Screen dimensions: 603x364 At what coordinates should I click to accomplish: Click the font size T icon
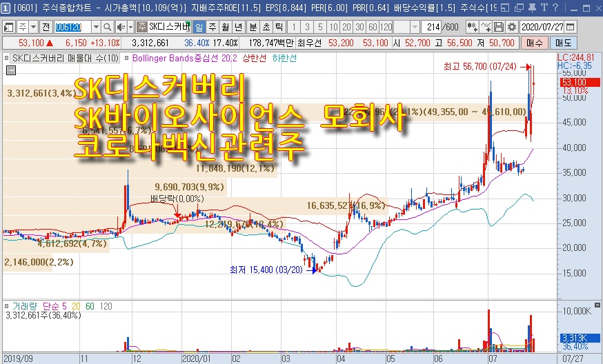[x=544, y=8]
